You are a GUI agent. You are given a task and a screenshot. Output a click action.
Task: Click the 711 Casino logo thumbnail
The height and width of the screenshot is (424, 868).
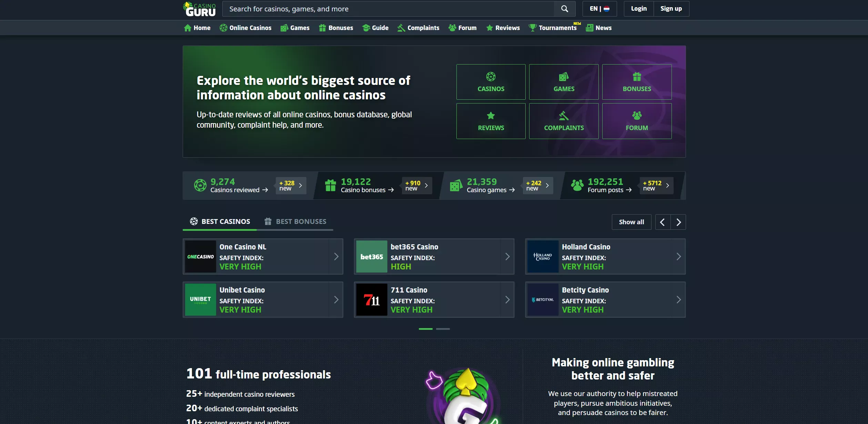[372, 299]
